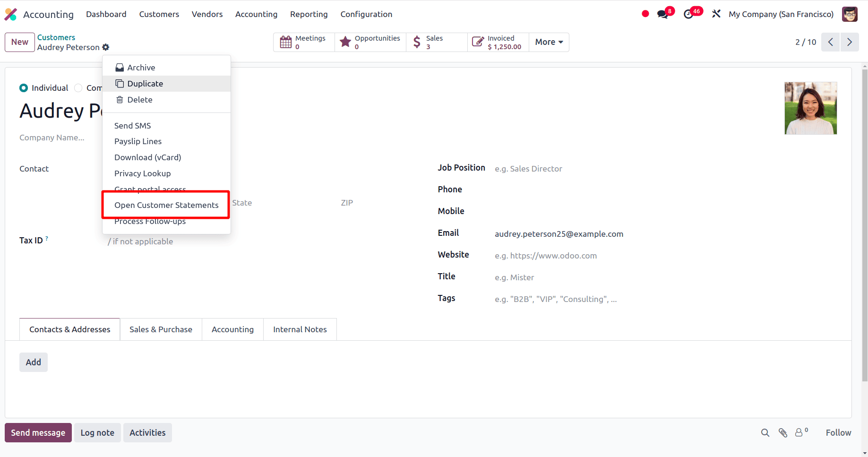Image resolution: width=868 pixels, height=457 pixels.
Task: Click the chatter search magnifier icon
Action: 765,433
